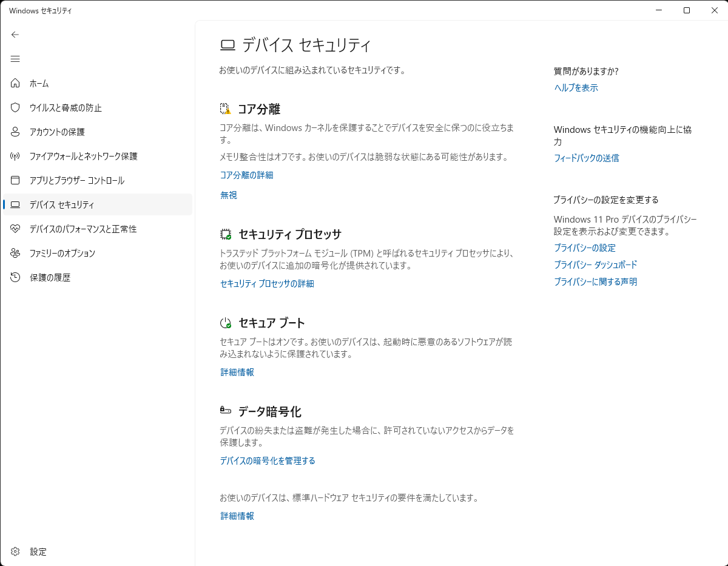The image size is (728, 566).
Task: Open コア分離の詳細 link
Action: click(246, 175)
